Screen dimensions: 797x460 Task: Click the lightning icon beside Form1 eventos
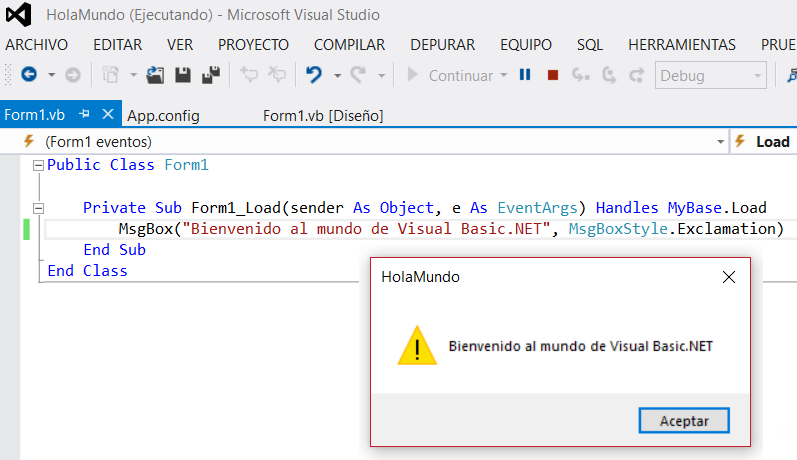(x=29, y=141)
